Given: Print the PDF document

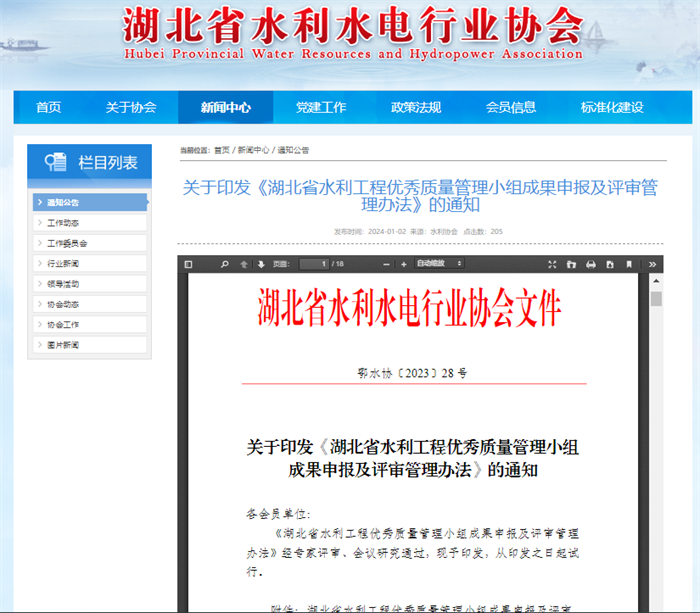Looking at the screenshot, I should point(591,264).
